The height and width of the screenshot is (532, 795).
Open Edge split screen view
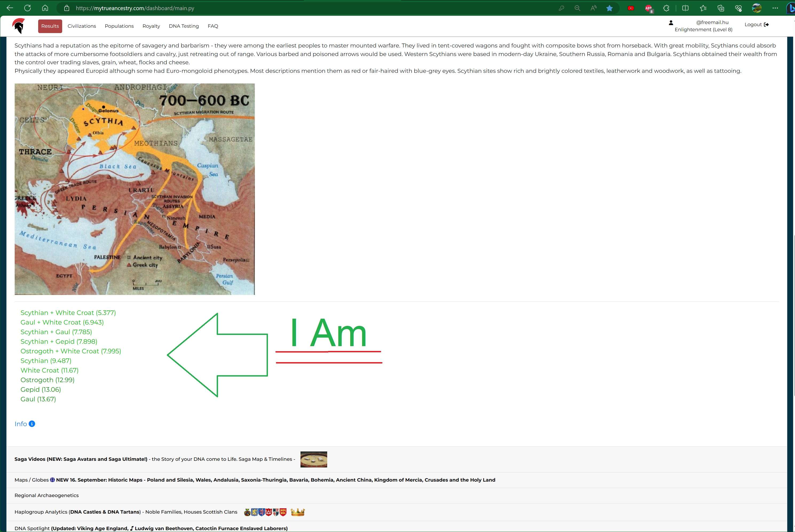pos(685,8)
